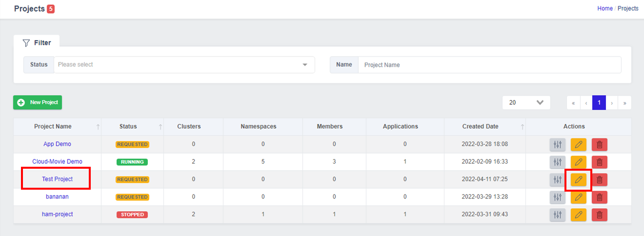Open the App Demo project link
This screenshot has width=644, height=236.
tap(57, 144)
